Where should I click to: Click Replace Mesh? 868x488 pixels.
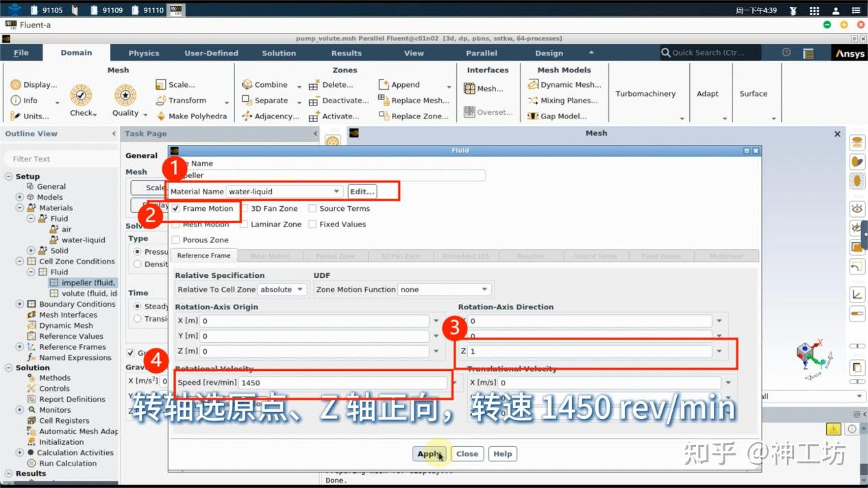(x=414, y=100)
